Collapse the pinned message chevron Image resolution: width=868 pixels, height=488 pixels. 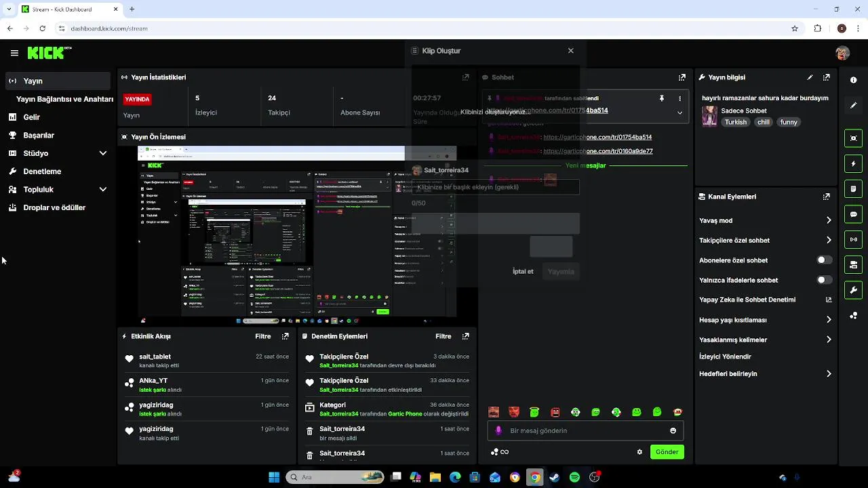[x=679, y=113]
